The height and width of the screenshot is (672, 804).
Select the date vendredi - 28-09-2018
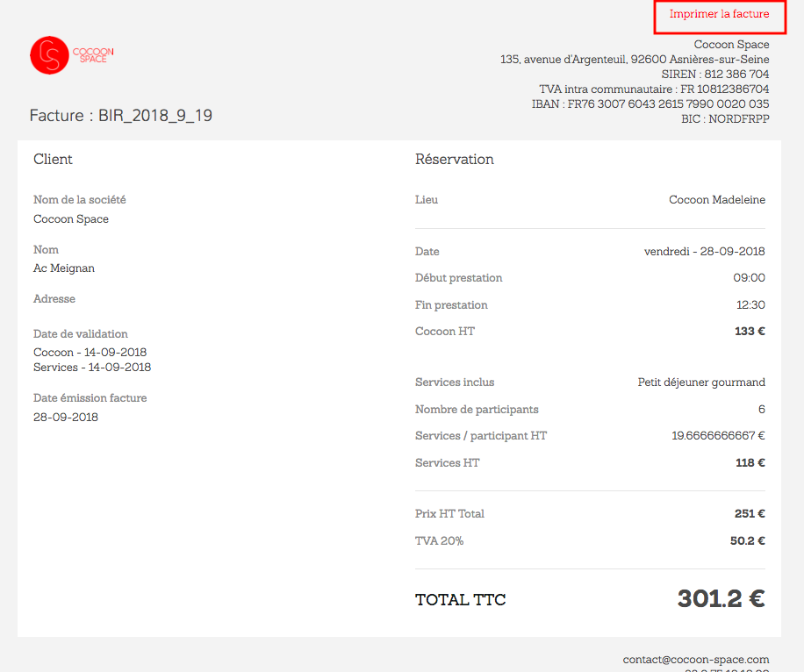(x=705, y=252)
